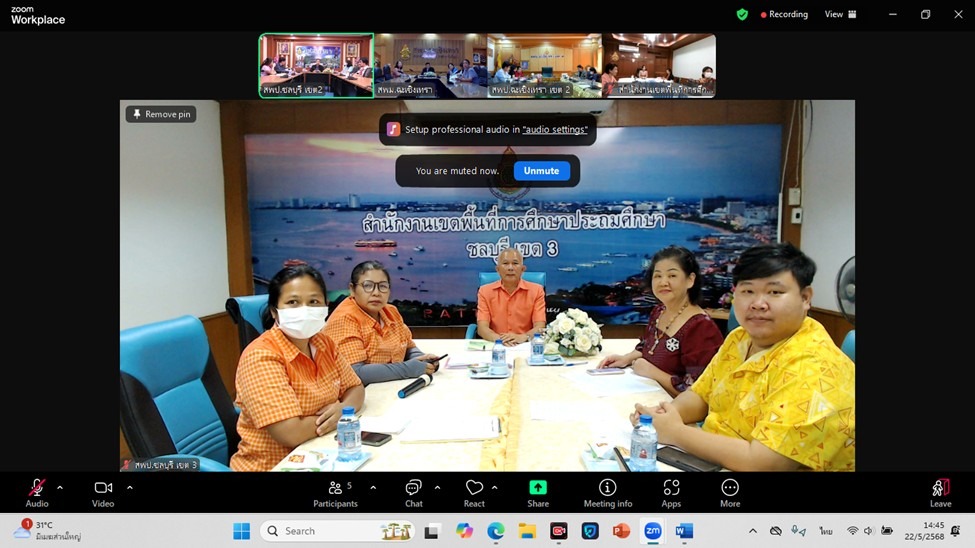Select the สพป.ฉะเชิงเทรา เขต 2 thumbnail

point(545,65)
